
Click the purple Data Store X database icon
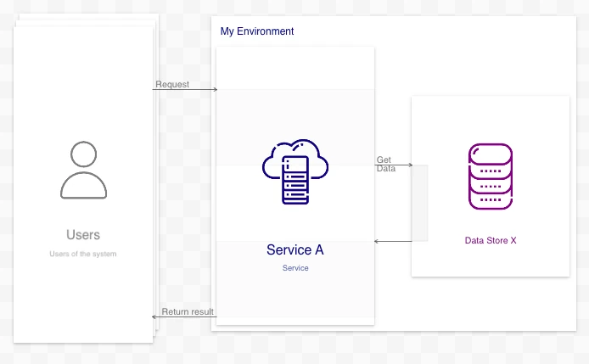(490, 176)
